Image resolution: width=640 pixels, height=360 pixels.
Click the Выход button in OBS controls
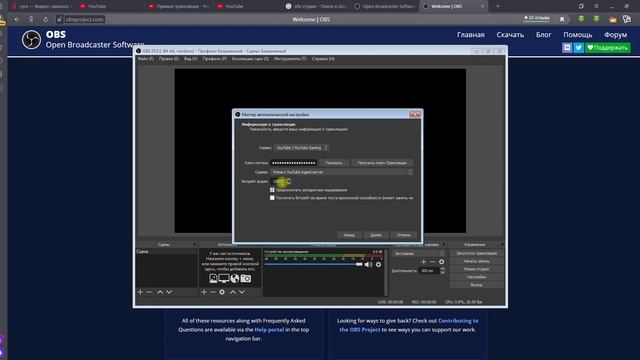coord(476,285)
